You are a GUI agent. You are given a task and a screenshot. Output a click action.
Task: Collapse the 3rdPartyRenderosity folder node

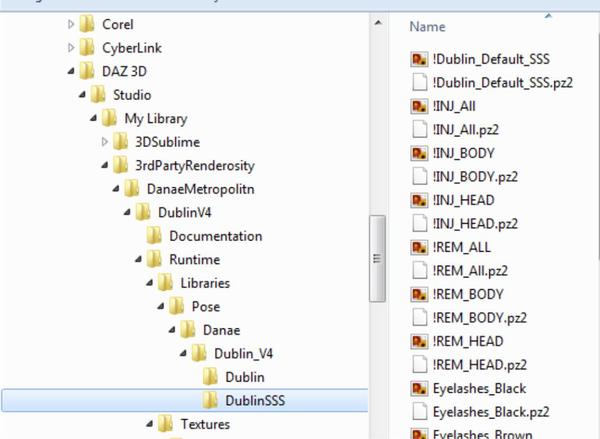pyautogui.click(x=105, y=165)
